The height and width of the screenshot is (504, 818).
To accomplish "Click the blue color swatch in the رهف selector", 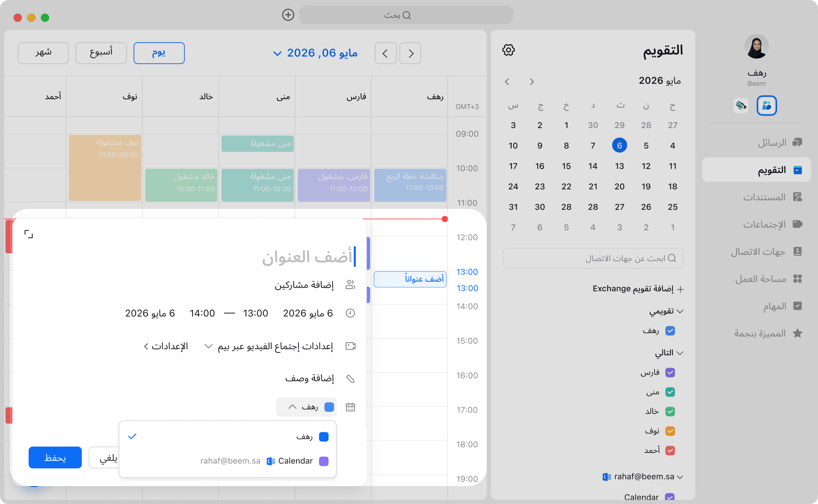I will [329, 407].
